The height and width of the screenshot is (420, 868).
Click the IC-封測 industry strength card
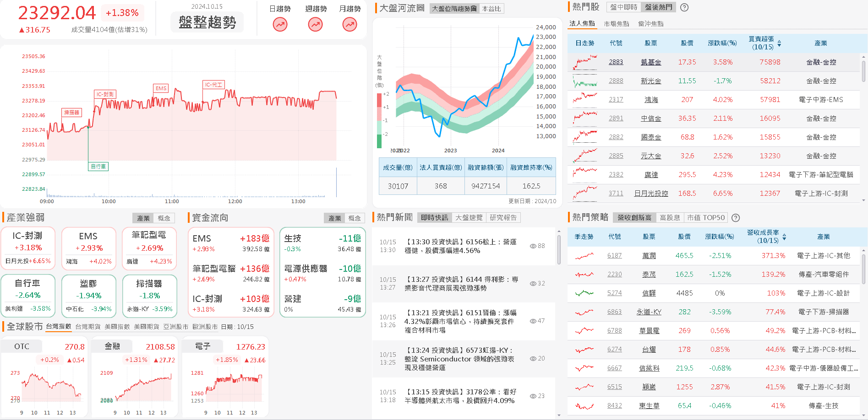coord(28,248)
